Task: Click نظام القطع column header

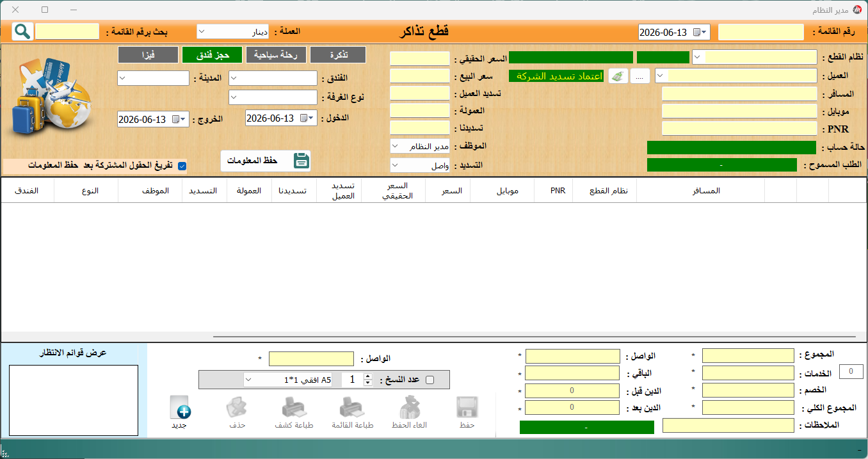Action: point(604,191)
